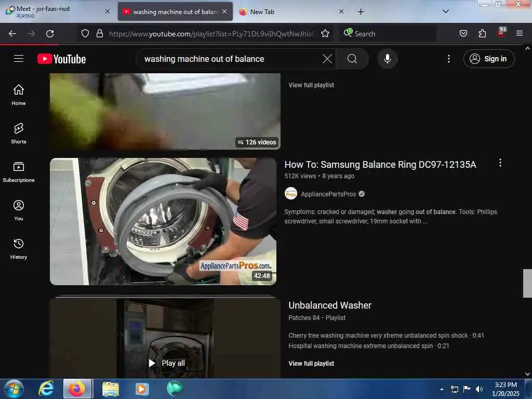Click the scrollbar up arrow

pos(527,48)
